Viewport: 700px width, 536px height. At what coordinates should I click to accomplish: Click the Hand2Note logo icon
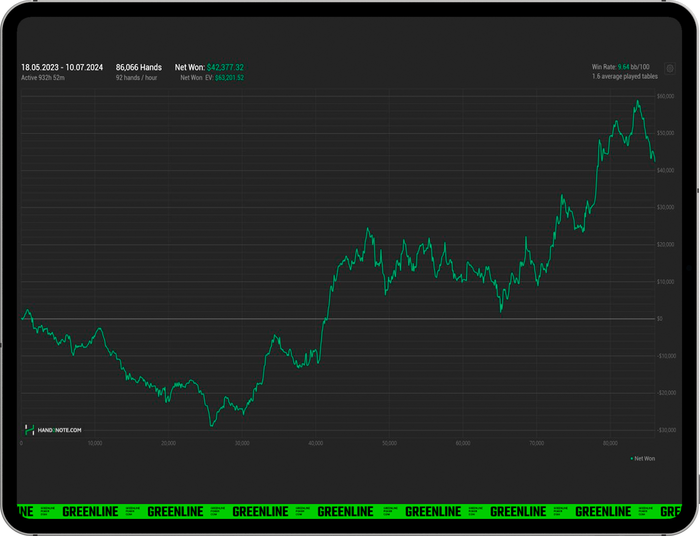[29, 430]
